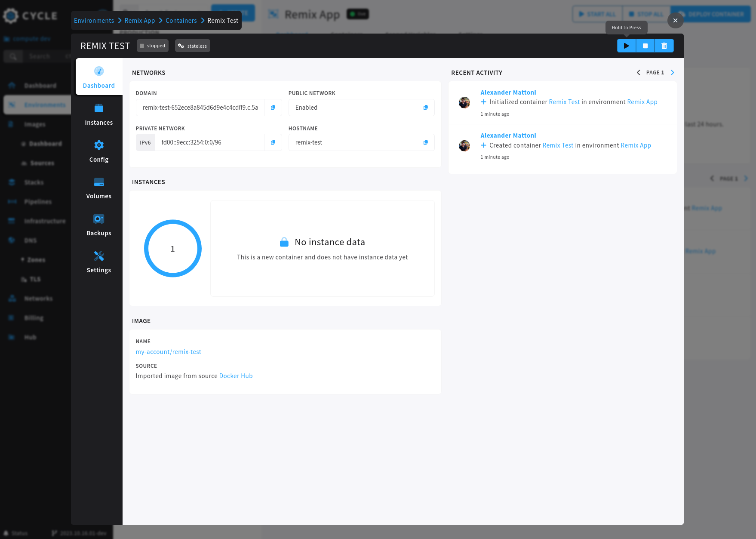Viewport: 756px width, 539px height.
Task: Stop the Remix Test container
Action: [645, 46]
